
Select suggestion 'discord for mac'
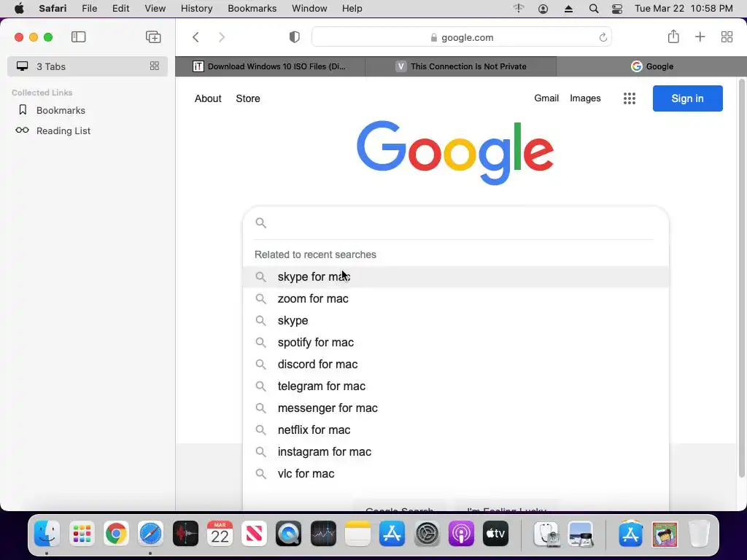pyautogui.click(x=456, y=365)
